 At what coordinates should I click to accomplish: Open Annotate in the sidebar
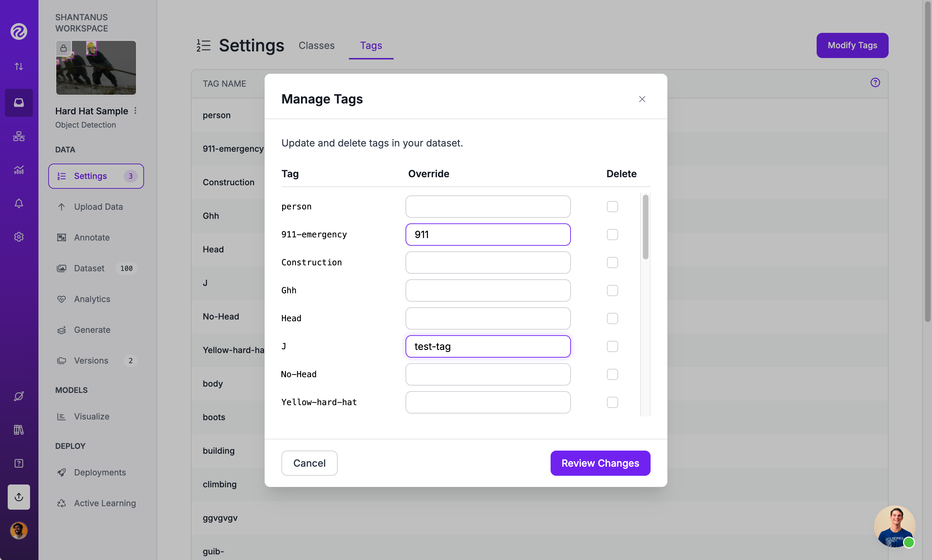92,237
